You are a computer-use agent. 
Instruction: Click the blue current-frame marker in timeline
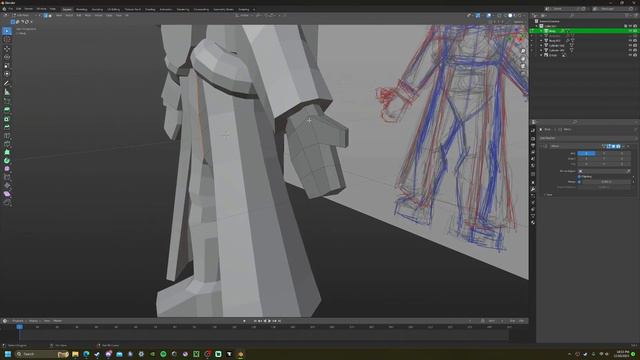click(x=19, y=327)
